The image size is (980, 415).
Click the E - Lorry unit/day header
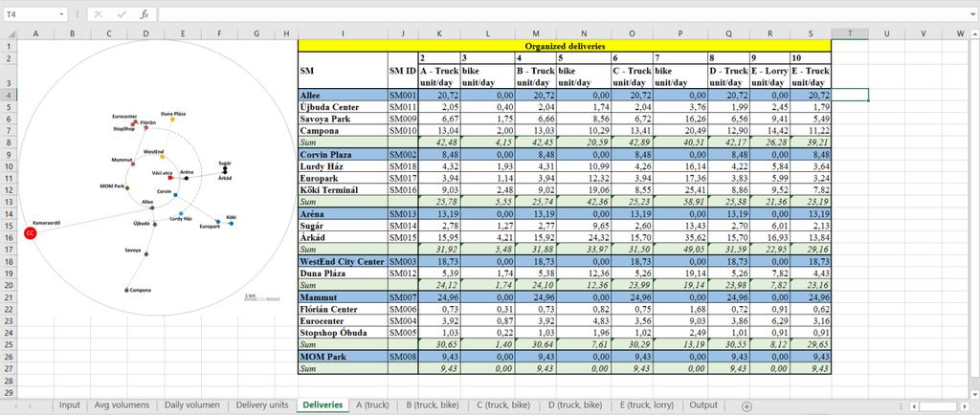[770, 76]
